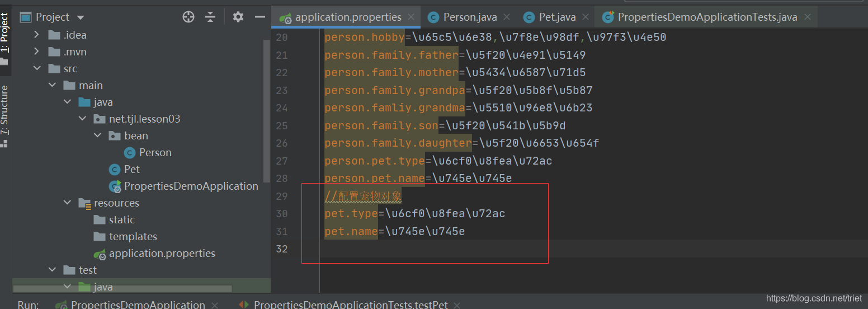
Task: Click the person.famliy.grandma property line
Action: [458, 107]
